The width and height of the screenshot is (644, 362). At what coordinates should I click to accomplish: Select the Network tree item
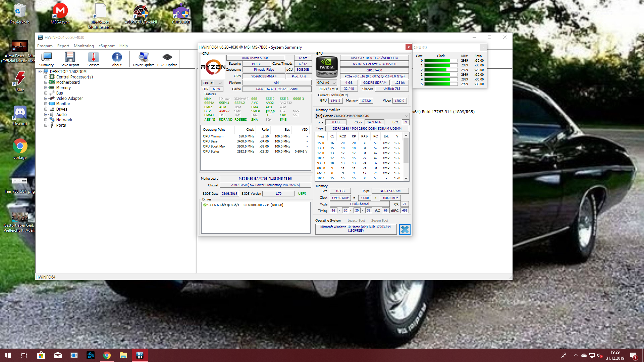64,120
